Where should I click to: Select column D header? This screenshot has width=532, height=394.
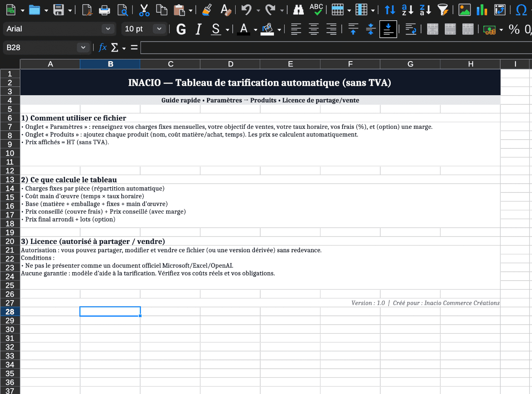(x=230, y=64)
